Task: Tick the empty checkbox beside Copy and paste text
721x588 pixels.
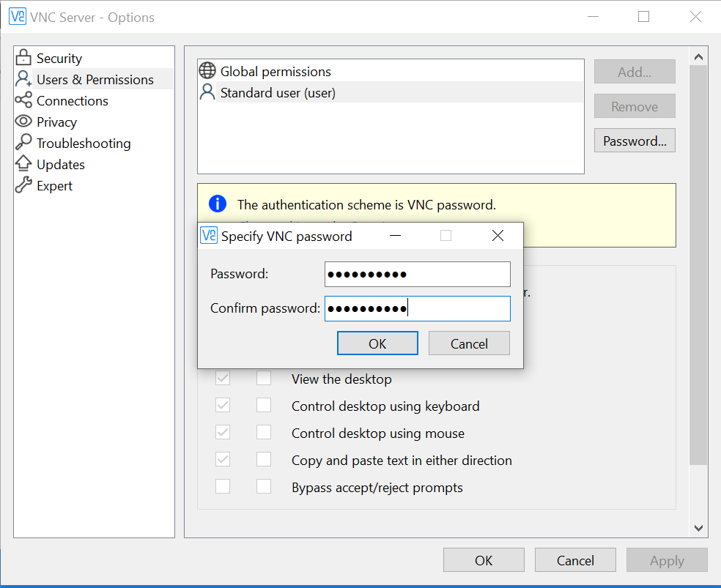Action: click(x=264, y=460)
